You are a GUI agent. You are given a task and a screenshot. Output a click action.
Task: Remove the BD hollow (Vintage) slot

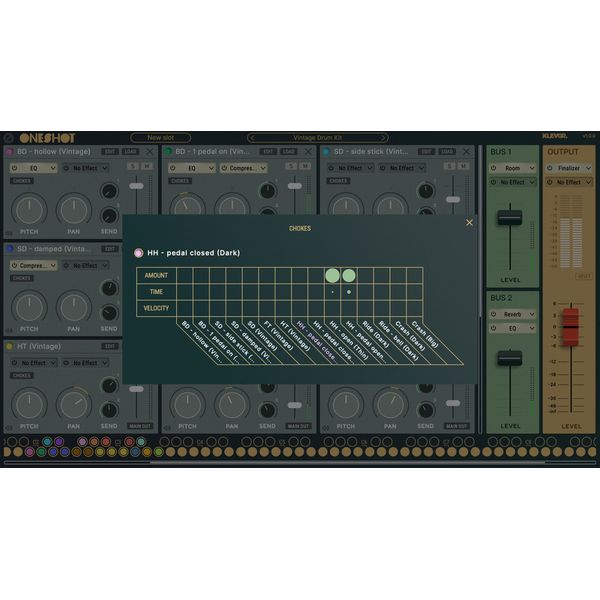point(149,152)
